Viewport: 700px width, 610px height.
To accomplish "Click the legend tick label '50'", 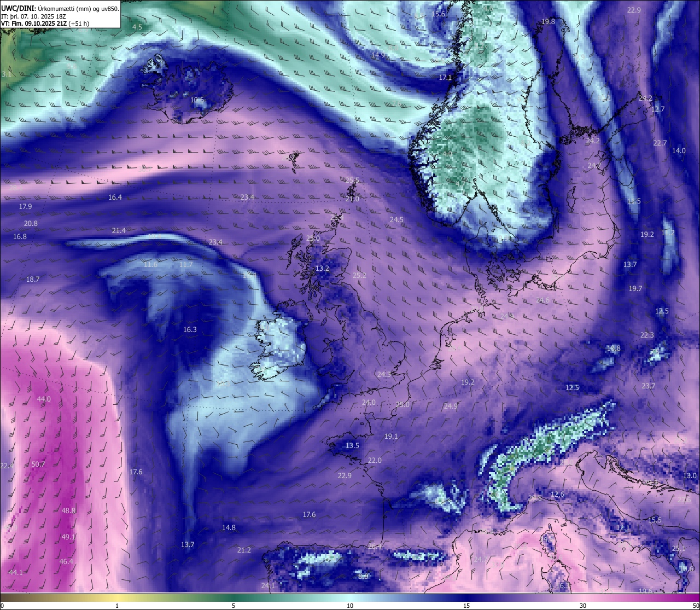I will point(695,606).
